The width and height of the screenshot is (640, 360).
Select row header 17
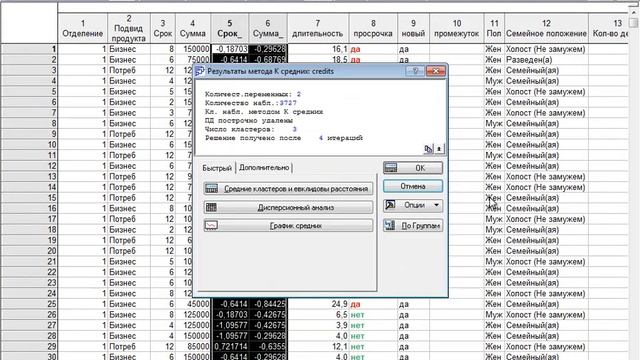[x=29, y=219]
